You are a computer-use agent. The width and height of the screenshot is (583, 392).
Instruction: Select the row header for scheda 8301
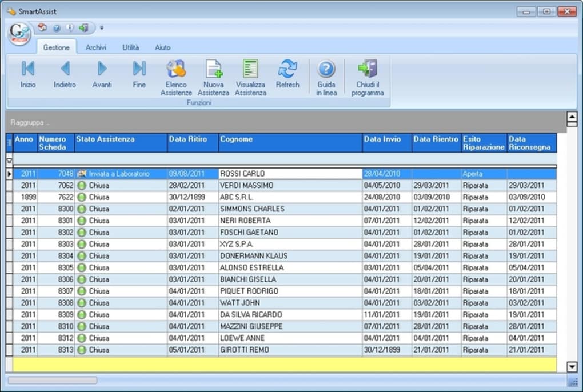[x=9, y=221]
